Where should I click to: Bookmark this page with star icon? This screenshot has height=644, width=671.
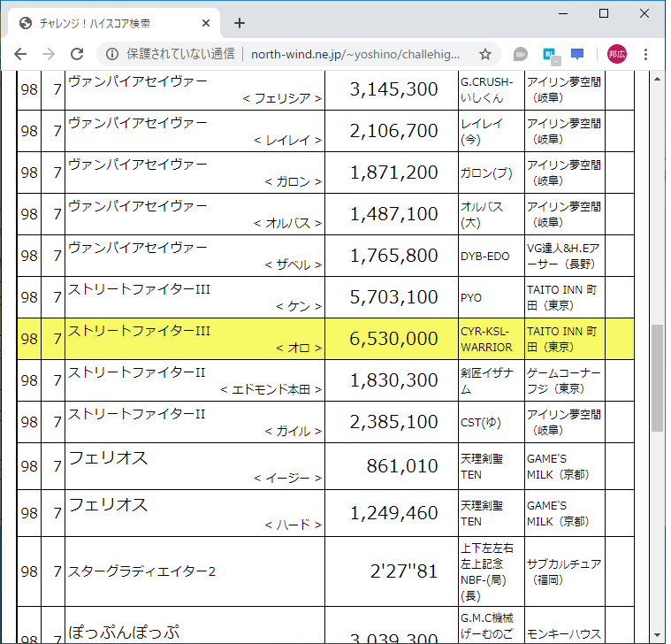[x=484, y=54]
